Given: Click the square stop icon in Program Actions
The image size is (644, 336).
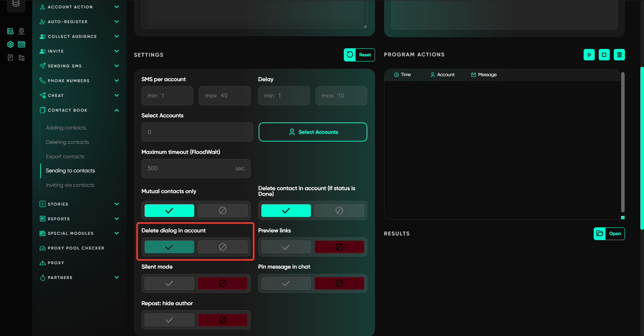Looking at the screenshot, I should tap(604, 55).
